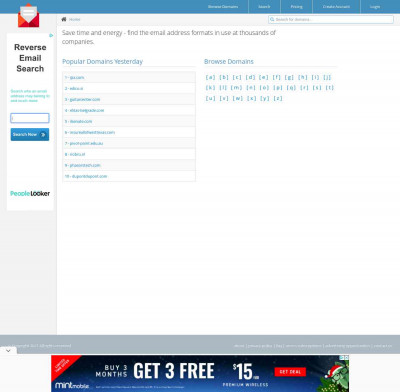
Task: Open popular domain number 3
Action: click(x=82, y=99)
